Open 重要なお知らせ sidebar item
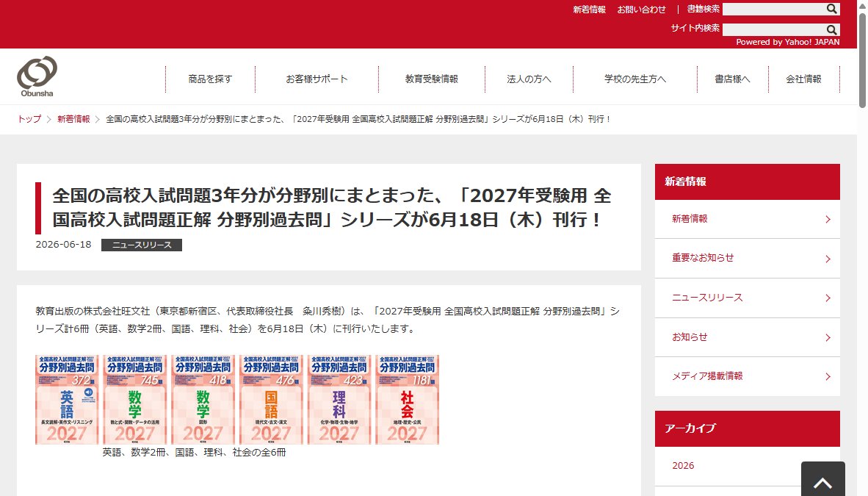This screenshot has height=496, width=868. coord(748,258)
